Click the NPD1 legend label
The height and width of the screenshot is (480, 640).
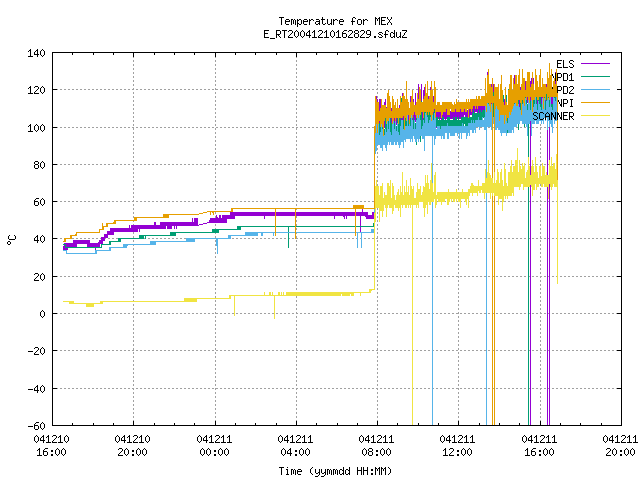pyautogui.click(x=563, y=77)
